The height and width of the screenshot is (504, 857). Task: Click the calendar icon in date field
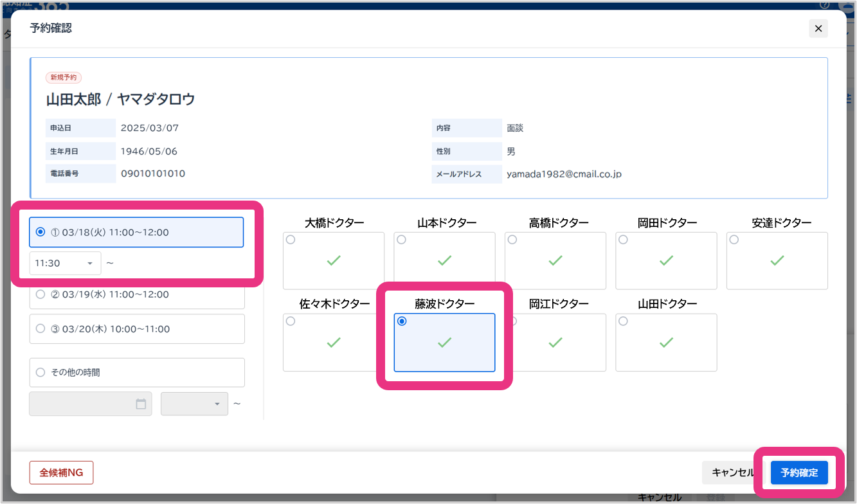click(141, 404)
